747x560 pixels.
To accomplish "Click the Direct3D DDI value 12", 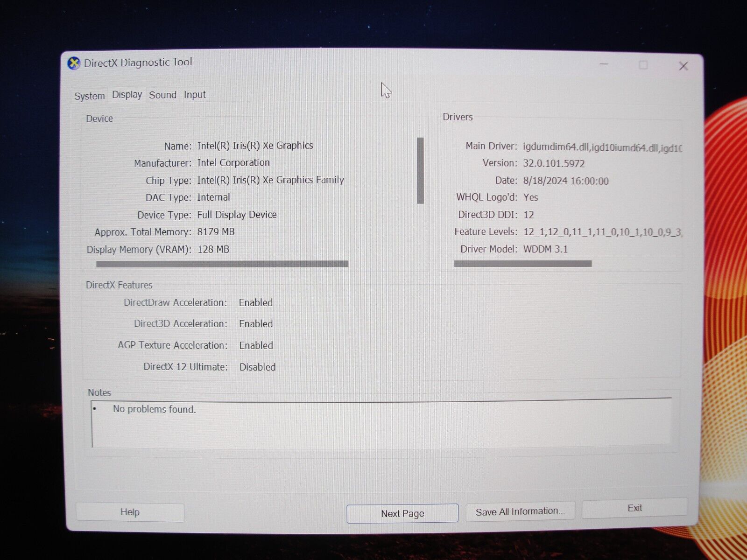I will pos(529,215).
